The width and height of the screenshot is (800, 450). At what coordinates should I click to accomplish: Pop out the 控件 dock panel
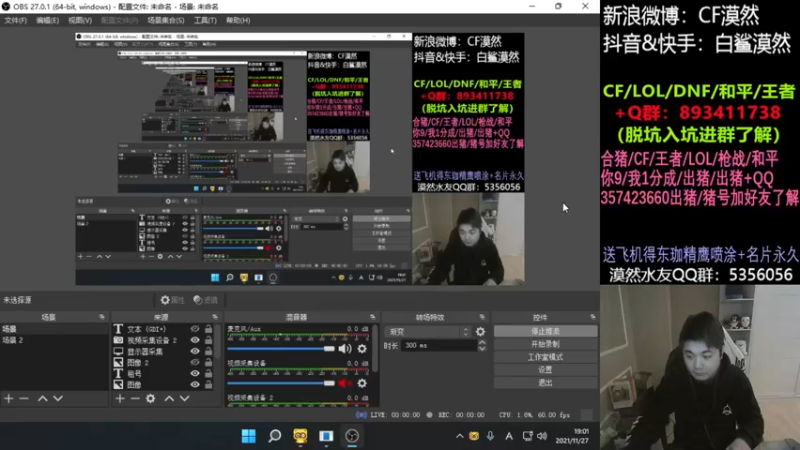592,317
